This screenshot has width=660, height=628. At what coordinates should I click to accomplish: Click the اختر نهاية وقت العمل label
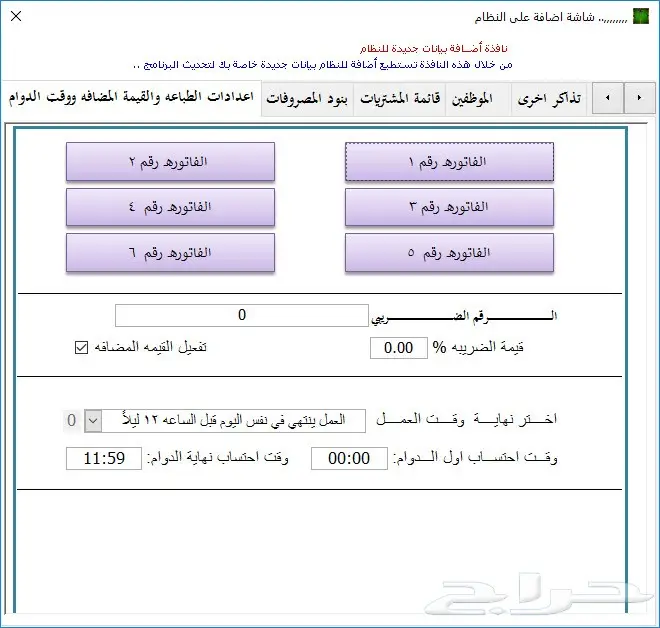(x=466, y=419)
